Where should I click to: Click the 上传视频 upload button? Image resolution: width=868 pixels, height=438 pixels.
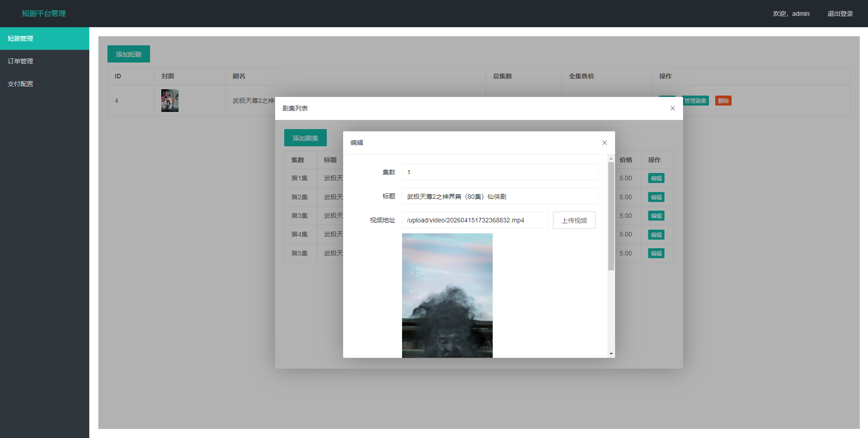click(x=574, y=221)
